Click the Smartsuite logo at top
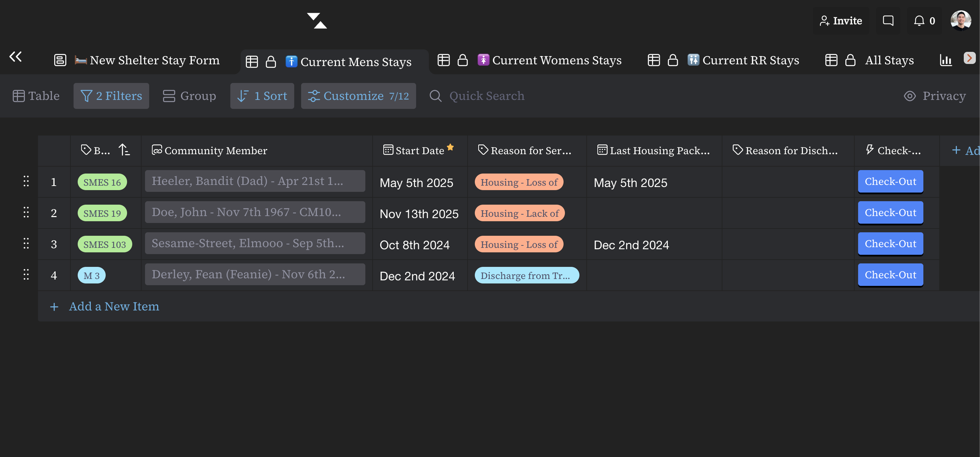This screenshot has height=457, width=980. pos(317,21)
